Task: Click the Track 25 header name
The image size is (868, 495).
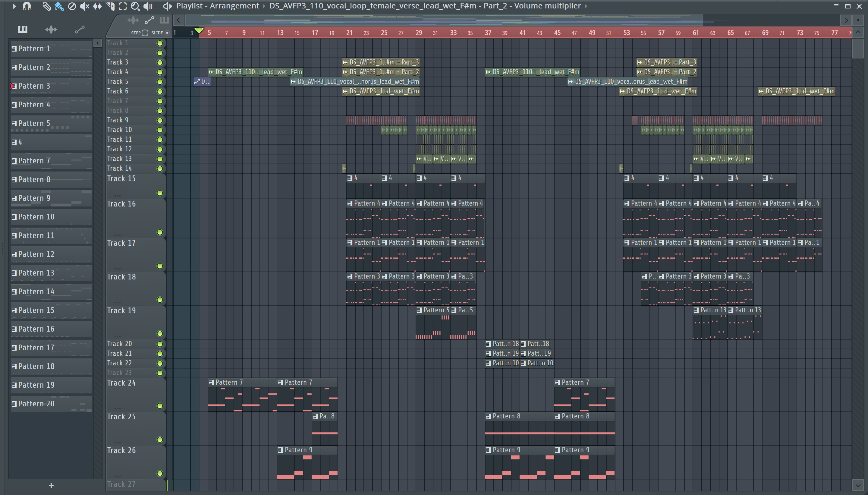Action: click(x=121, y=417)
